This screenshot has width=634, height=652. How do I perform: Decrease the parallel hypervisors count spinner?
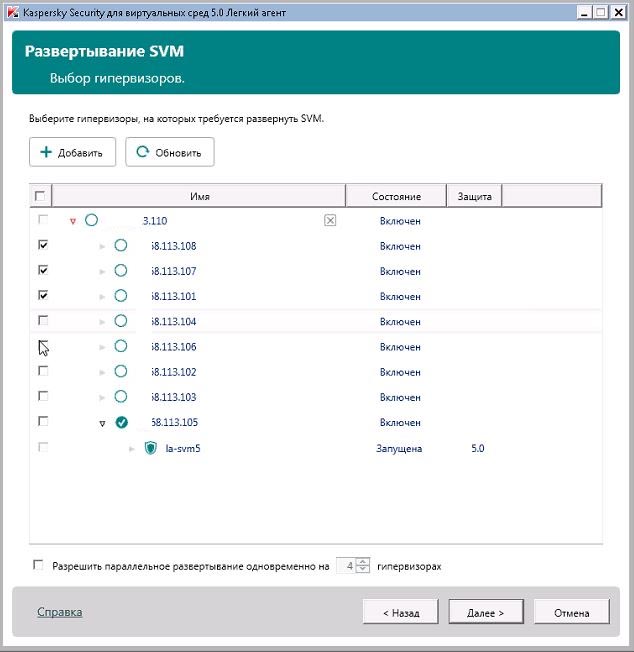pyautogui.click(x=363, y=568)
